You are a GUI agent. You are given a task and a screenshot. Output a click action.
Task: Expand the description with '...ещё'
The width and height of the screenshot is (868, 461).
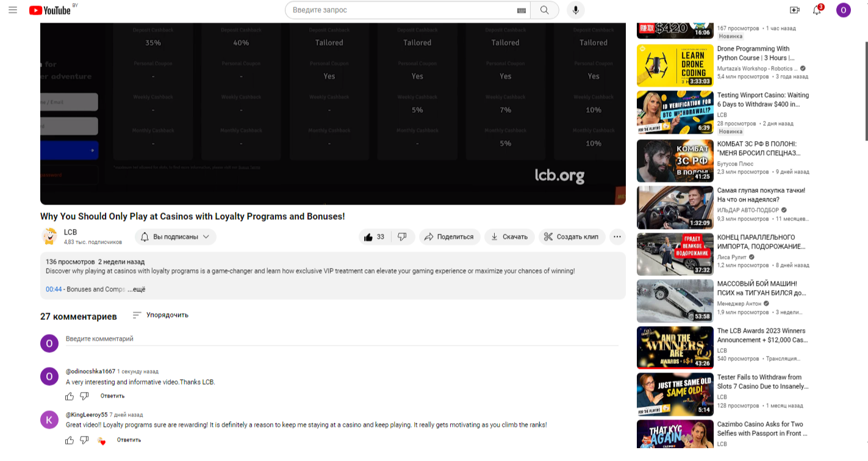137,289
